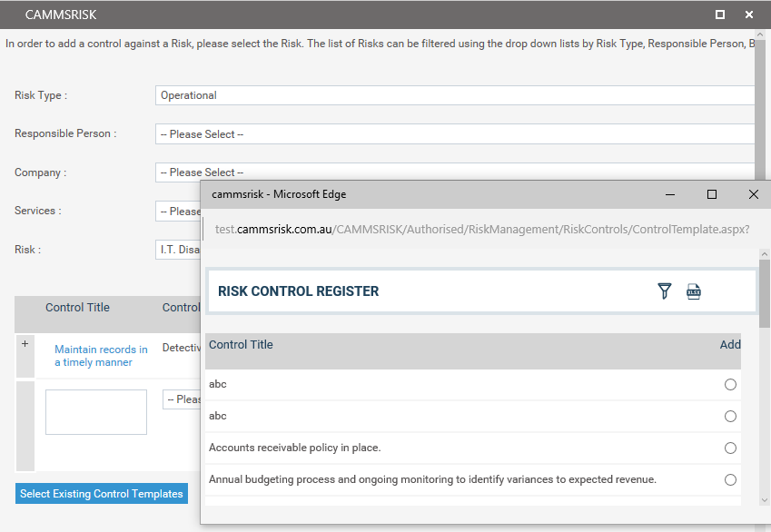This screenshot has width=771, height=532.
Task: Maximize the cammsrisk Microsoft Edge popup
Action: (x=711, y=194)
